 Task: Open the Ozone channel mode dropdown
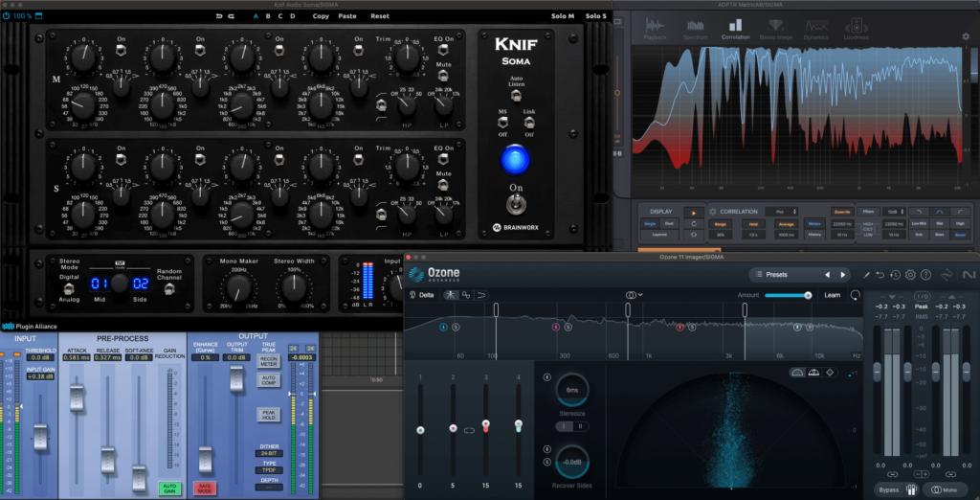coord(635,294)
